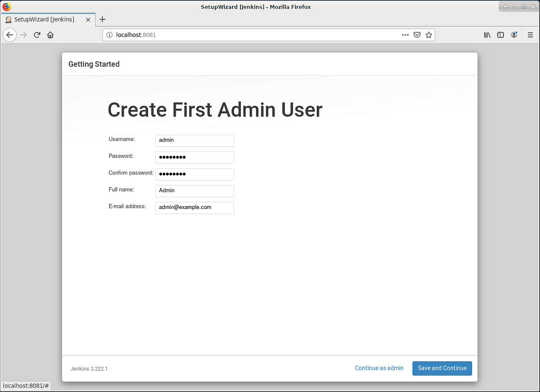540x392 pixels.
Task: Click the Jenkins 2.222.1 version text
Action: [x=89, y=369]
